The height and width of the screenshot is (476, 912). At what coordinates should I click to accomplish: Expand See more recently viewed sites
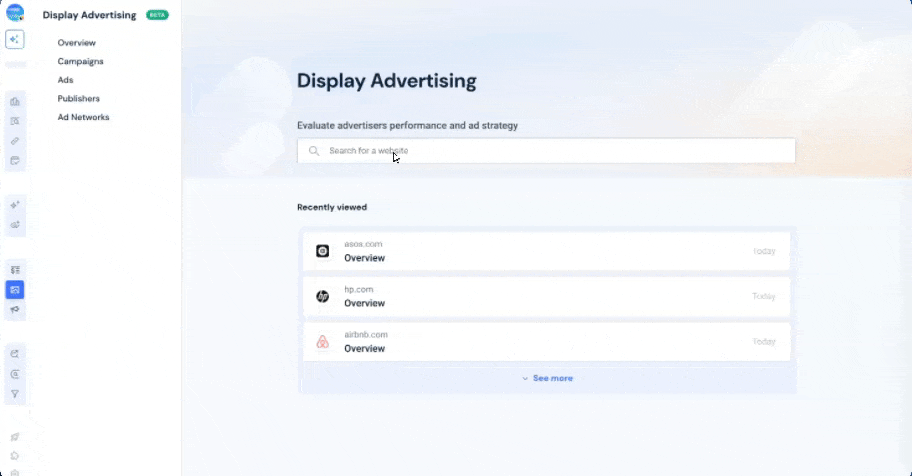tap(553, 378)
